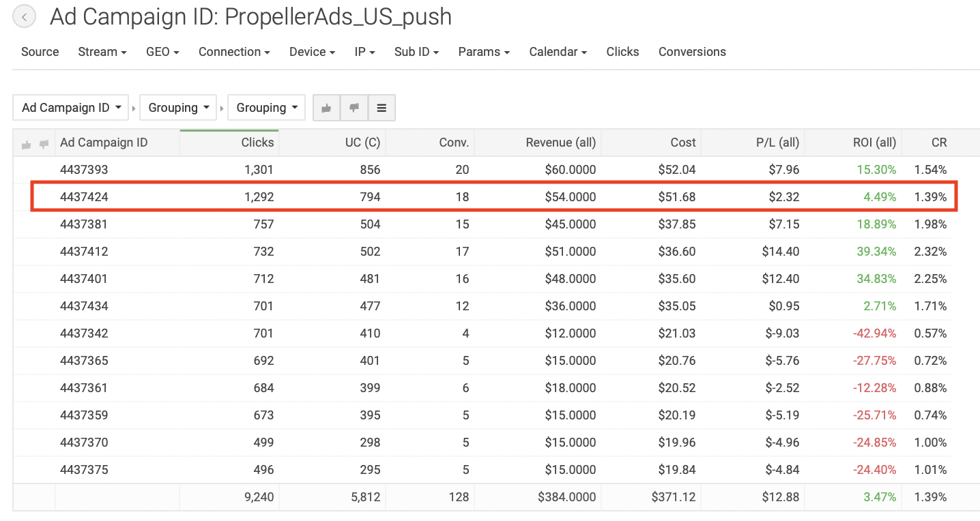Click thumbs-down icon in table header
Screen dimensions: 980x521
pyautogui.click(x=44, y=144)
